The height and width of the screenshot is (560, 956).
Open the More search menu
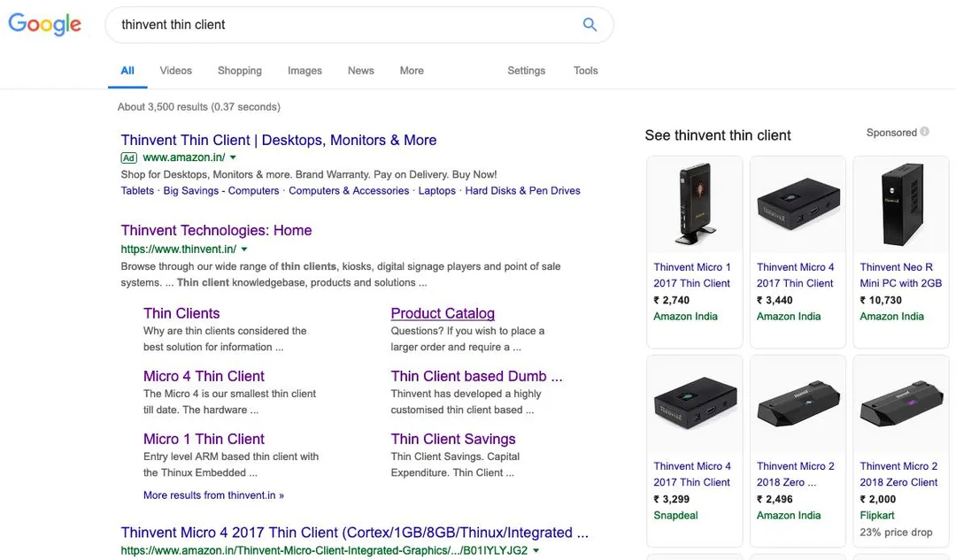tap(412, 71)
